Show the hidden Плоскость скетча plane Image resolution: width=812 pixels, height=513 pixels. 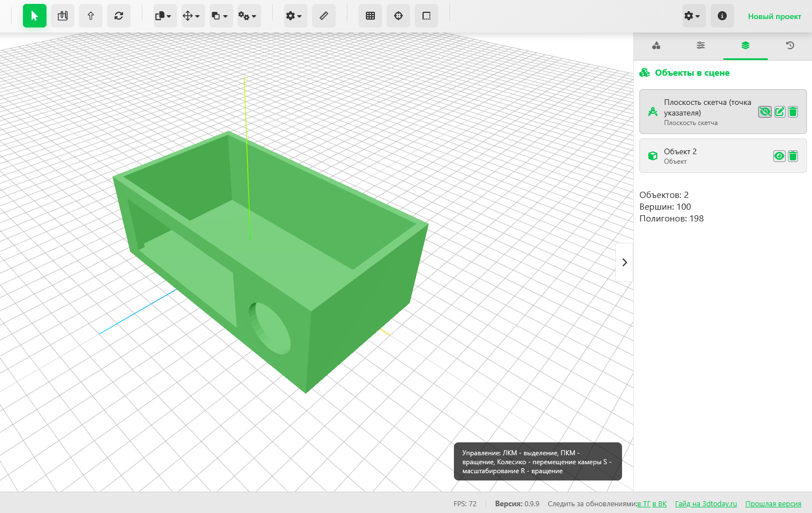click(765, 112)
